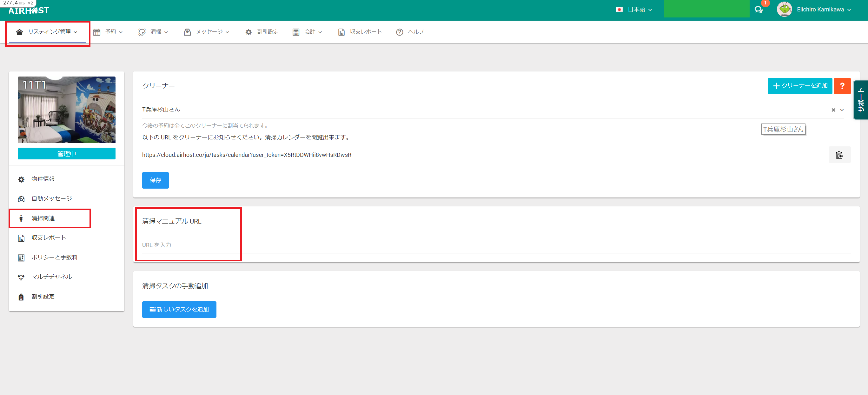Click the マルチチャネル sidebar icon

click(x=21, y=277)
